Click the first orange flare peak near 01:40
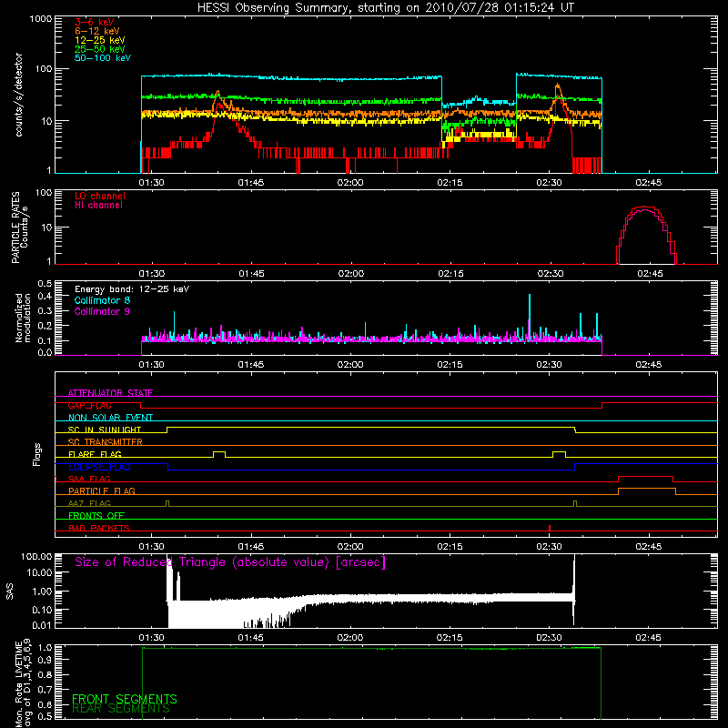 click(x=217, y=95)
